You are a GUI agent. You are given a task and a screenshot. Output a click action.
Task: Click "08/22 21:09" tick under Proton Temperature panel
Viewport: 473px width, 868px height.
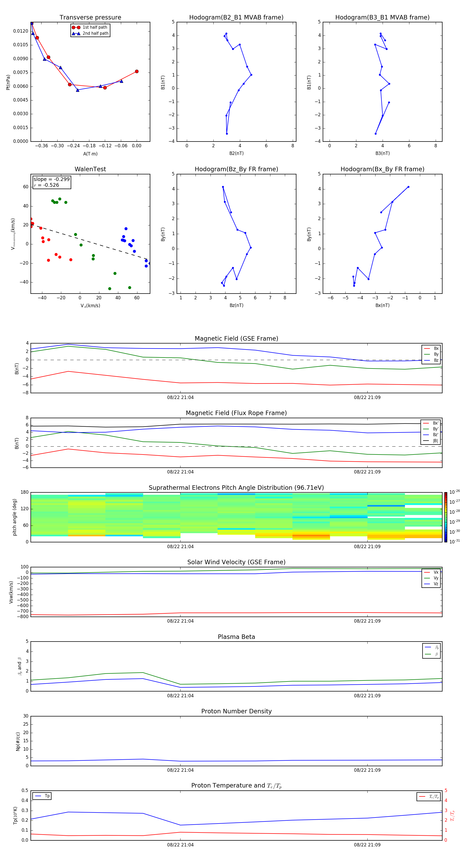367,845
